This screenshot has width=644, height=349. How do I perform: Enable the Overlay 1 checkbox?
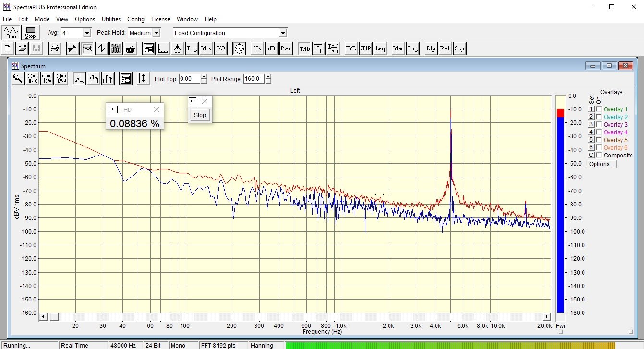(598, 109)
